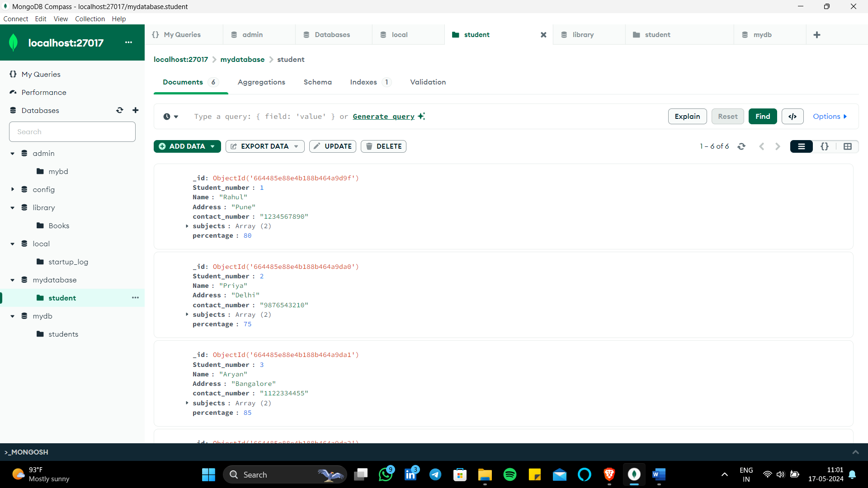Run the query with Find button
Viewport: 868px width, 488px height.
(x=763, y=117)
